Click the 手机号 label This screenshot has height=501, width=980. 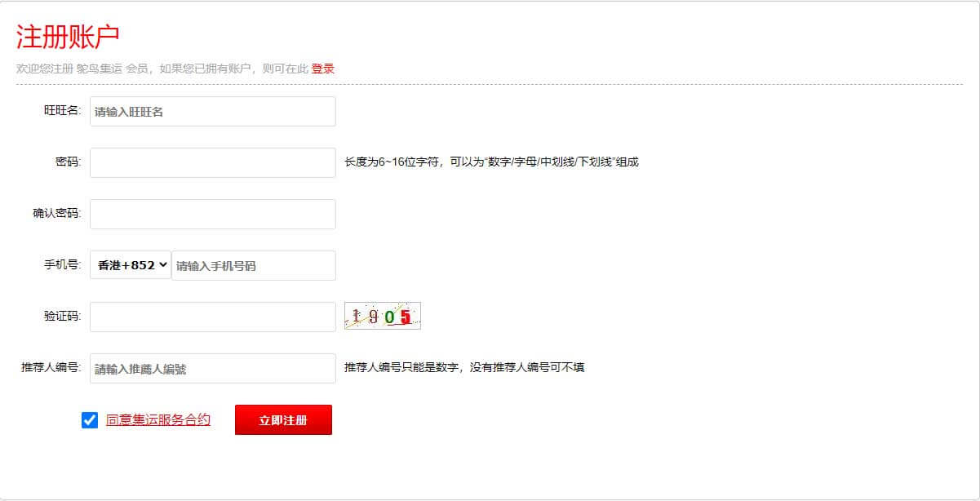click(63, 264)
